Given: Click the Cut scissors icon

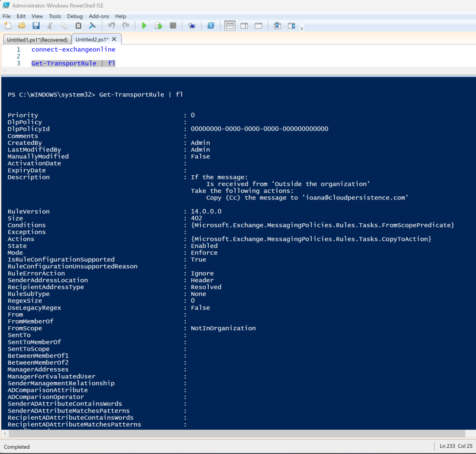Looking at the screenshot, I should (50, 26).
